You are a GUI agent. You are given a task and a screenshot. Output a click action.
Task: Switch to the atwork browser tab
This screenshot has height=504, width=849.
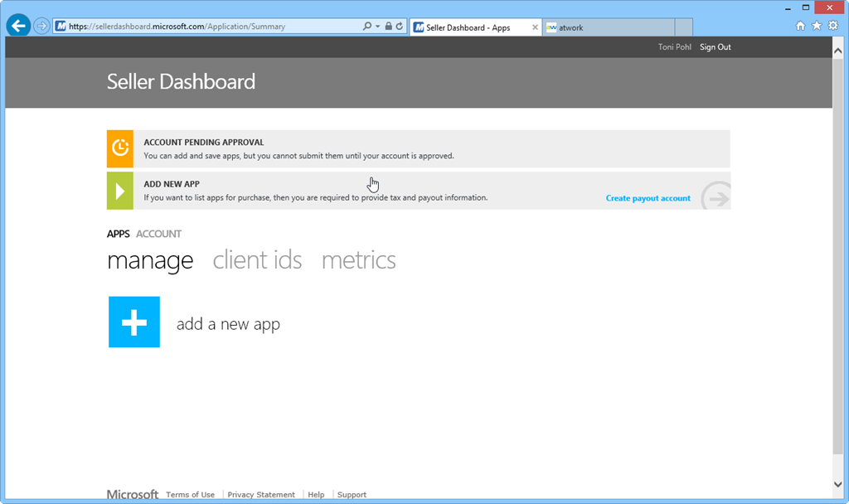point(609,27)
